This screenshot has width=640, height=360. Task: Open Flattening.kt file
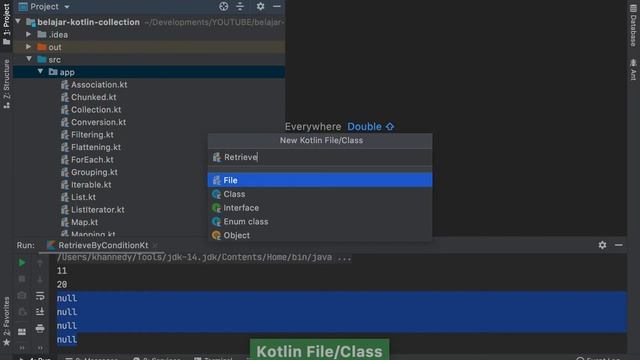point(96,147)
